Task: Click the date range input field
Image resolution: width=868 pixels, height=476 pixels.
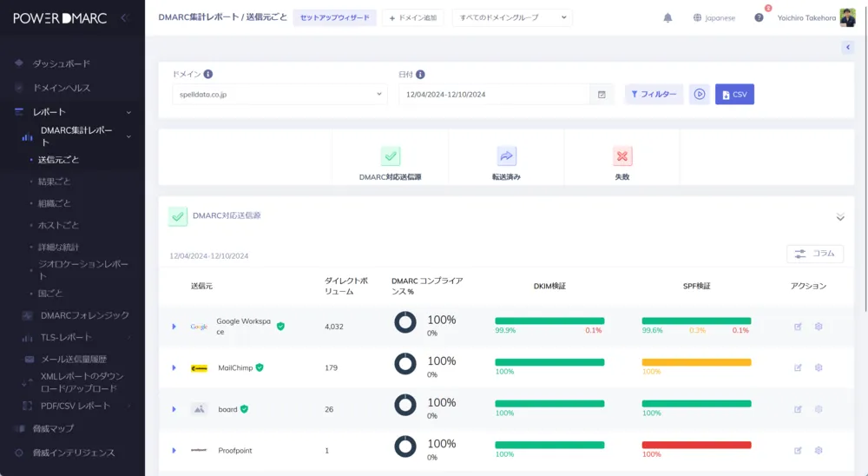Action: point(495,94)
